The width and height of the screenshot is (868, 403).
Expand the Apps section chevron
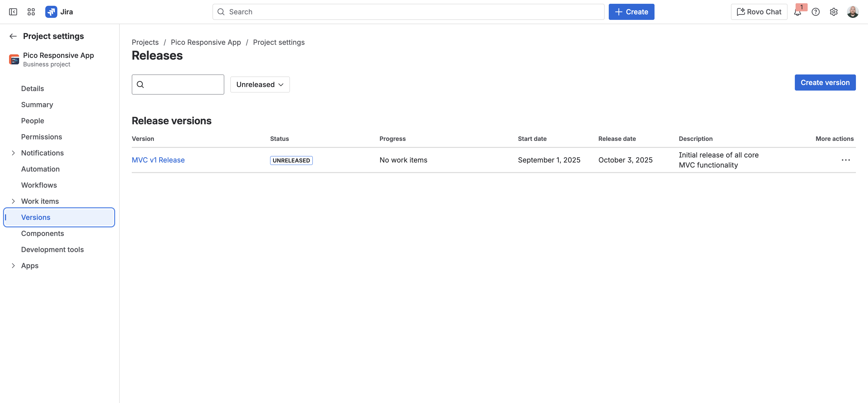tap(13, 265)
